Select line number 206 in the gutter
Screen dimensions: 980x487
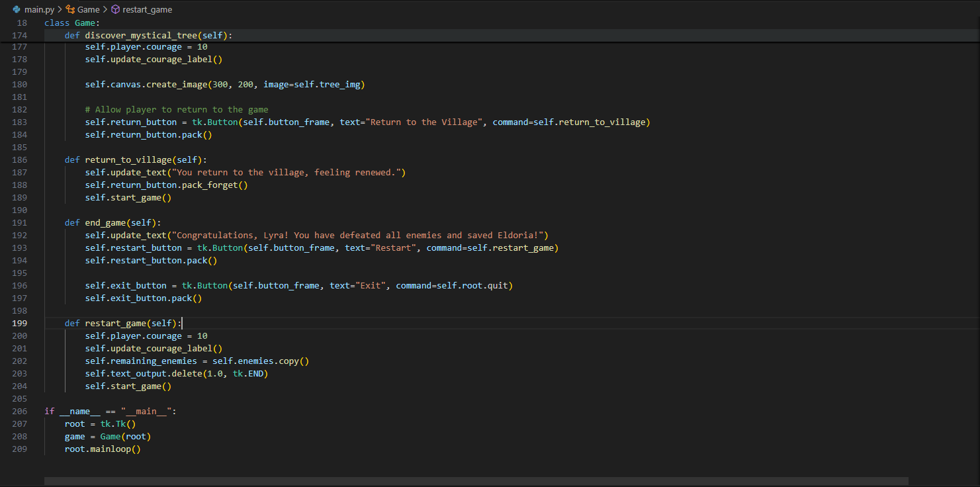pyautogui.click(x=19, y=411)
